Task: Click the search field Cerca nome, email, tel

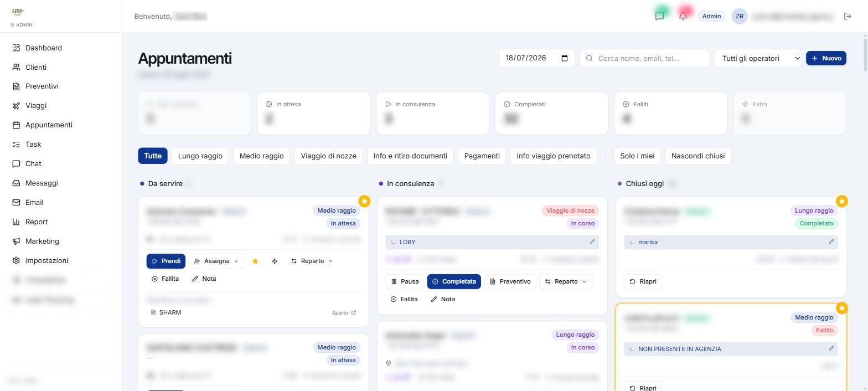Action: click(644, 58)
